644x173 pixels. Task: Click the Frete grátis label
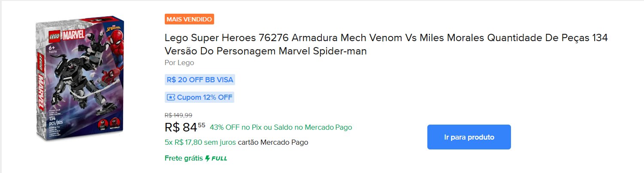tap(184, 158)
